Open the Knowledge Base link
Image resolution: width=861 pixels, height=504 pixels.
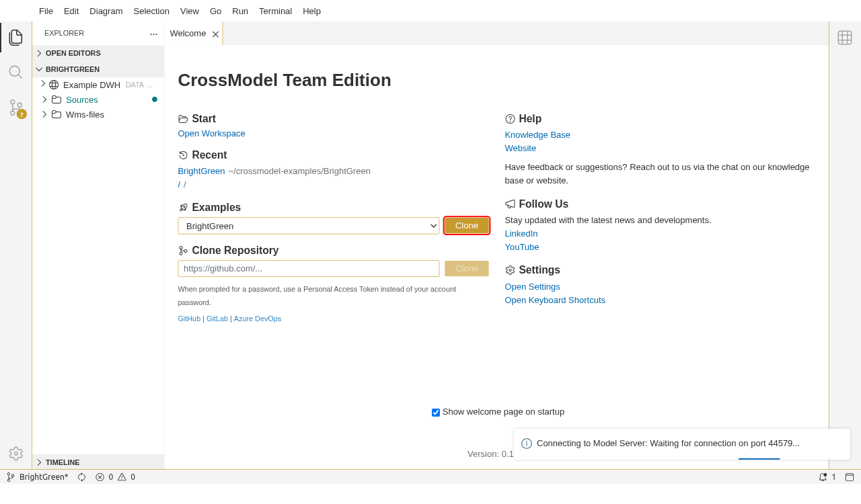click(537, 134)
